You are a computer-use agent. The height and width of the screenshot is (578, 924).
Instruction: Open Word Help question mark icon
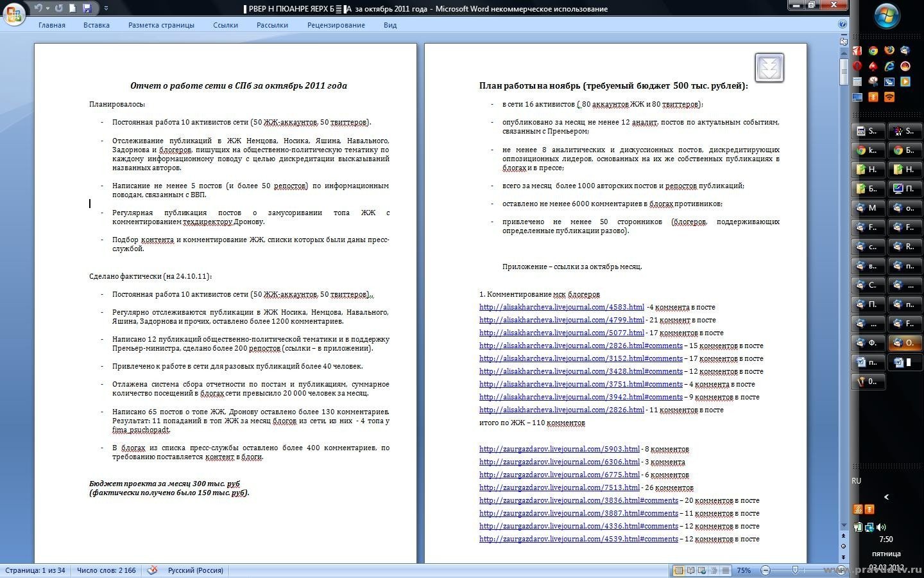842,24
